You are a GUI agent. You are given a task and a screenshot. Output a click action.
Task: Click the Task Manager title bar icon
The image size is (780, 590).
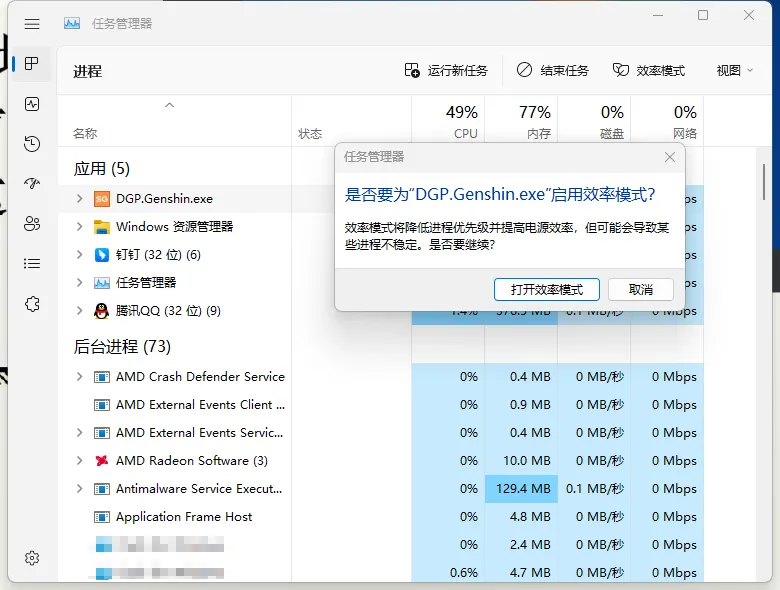click(x=72, y=23)
